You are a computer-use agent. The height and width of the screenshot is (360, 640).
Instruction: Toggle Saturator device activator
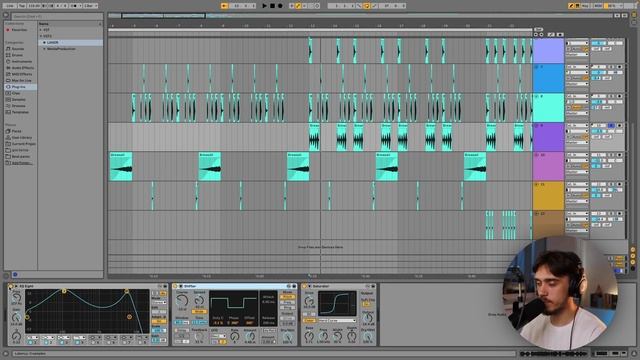pyautogui.click(x=304, y=287)
